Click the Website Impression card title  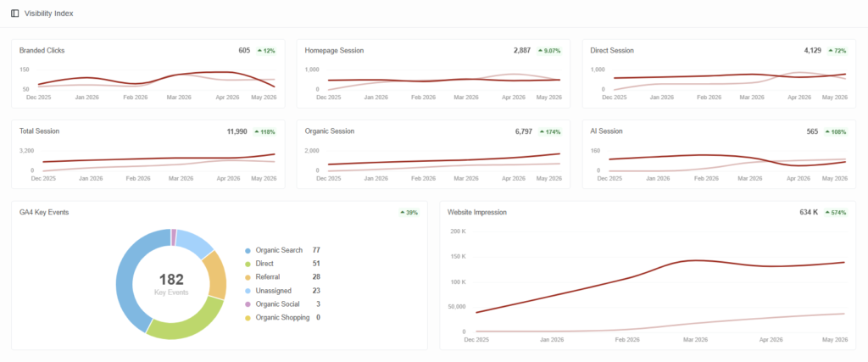pos(477,212)
